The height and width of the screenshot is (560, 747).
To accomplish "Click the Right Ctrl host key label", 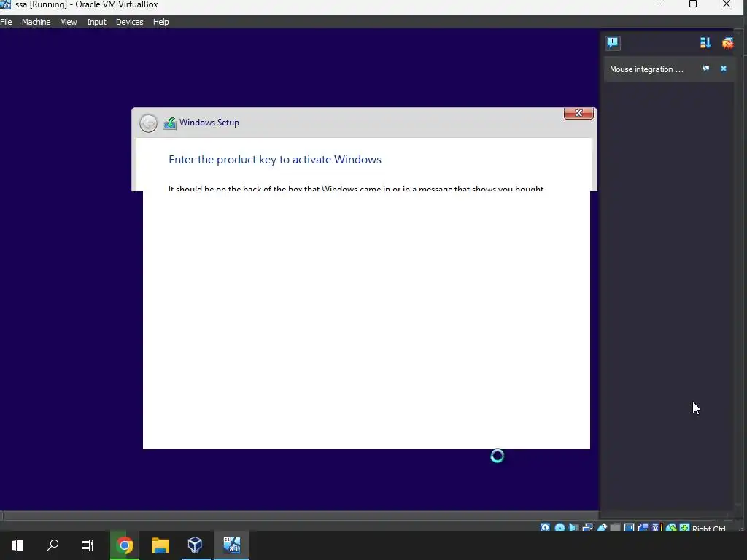I will [x=709, y=529].
